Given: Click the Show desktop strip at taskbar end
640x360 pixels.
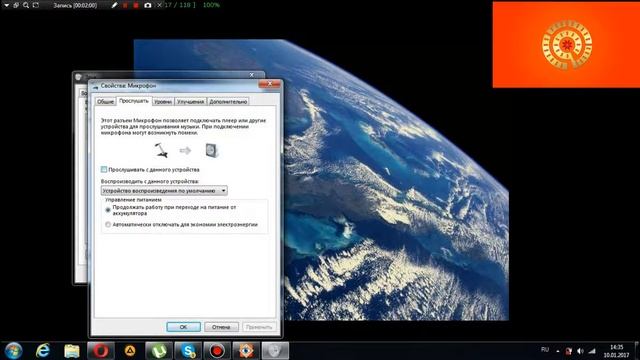Looking at the screenshot, I should pos(637,351).
